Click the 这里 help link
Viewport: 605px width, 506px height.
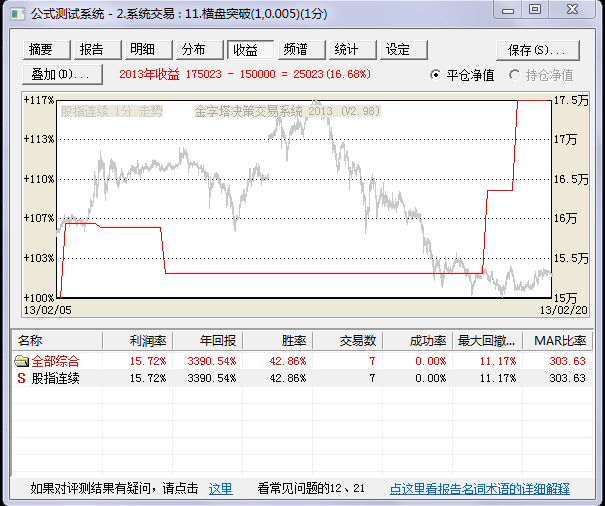coord(220,489)
